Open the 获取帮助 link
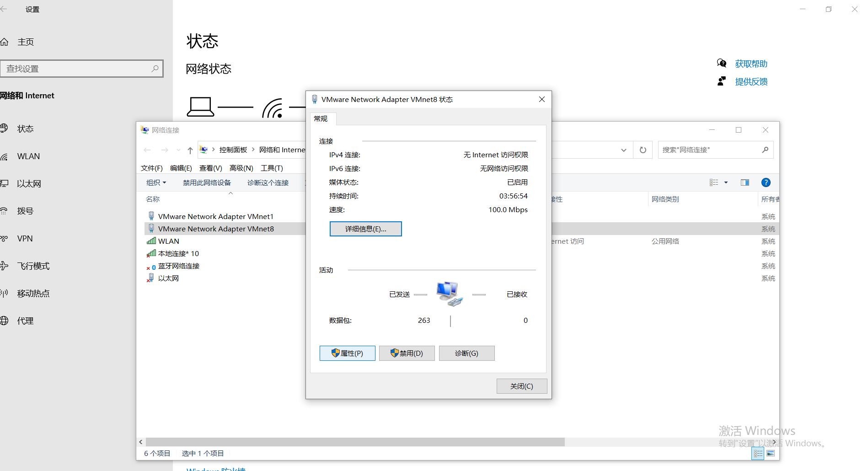This screenshot has height=471, width=868. [751, 64]
